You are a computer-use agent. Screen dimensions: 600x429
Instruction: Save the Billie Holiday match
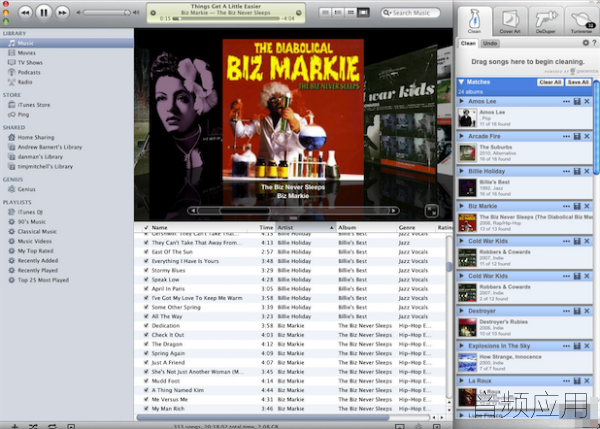click(577, 171)
